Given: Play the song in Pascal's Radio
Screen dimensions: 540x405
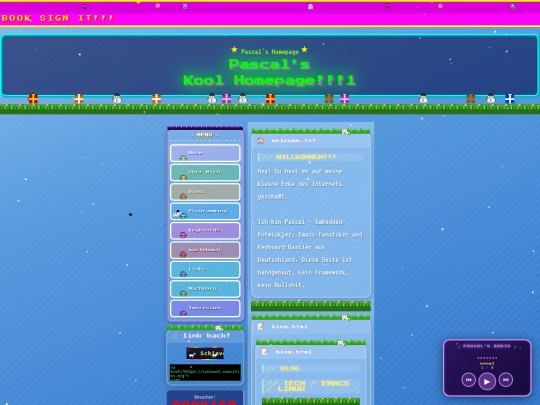Looking at the screenshot, I should coord(487,381).
